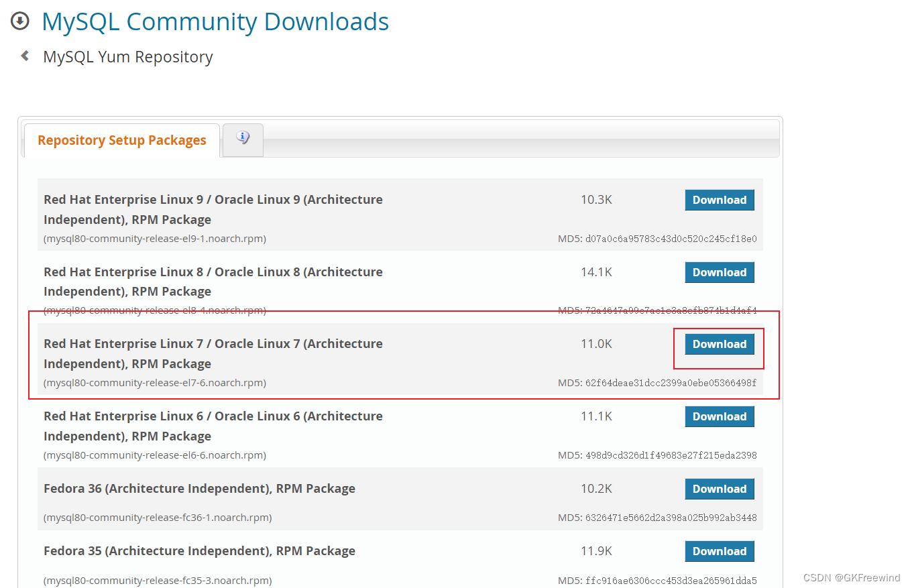The image size is (910, 588).
Task: Click the Red Hat Enterprise Linux 9 package title
Action: tap(213, 209)
